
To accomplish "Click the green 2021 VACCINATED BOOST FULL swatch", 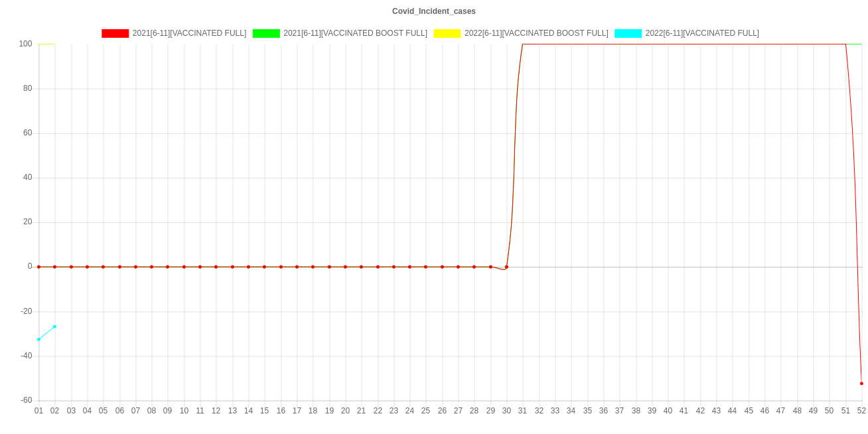I will pyautogui.click(x=265, y=33).
